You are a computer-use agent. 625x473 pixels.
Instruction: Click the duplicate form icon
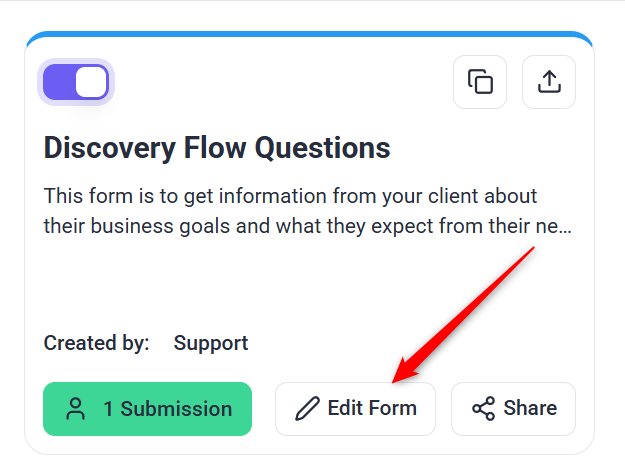(x=480, y=82)
